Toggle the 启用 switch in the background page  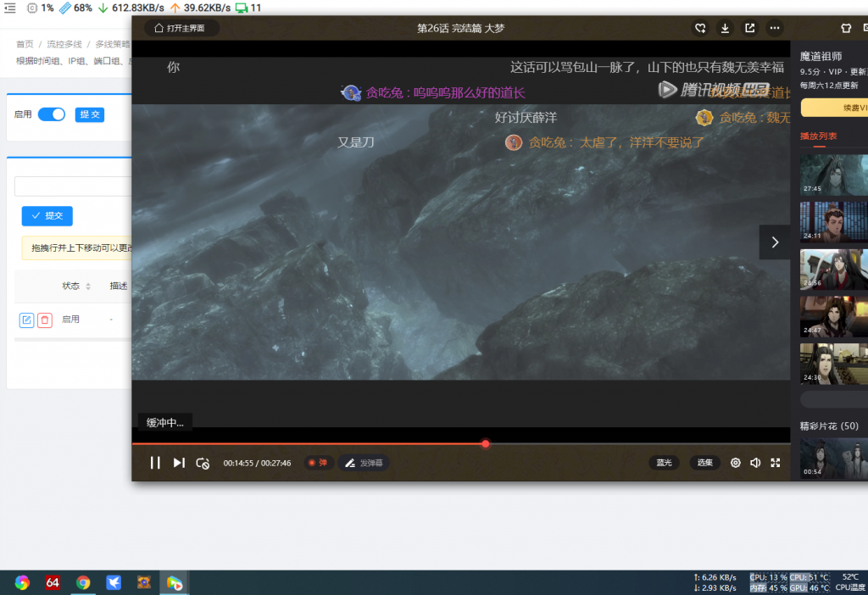pyautogui.click(x=52, y=114)
